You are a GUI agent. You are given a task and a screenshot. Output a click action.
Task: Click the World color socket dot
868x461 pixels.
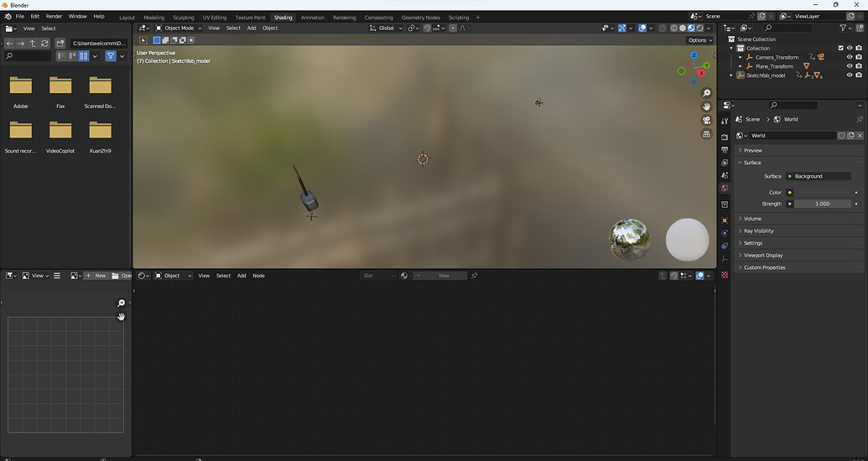coord(790,193)
